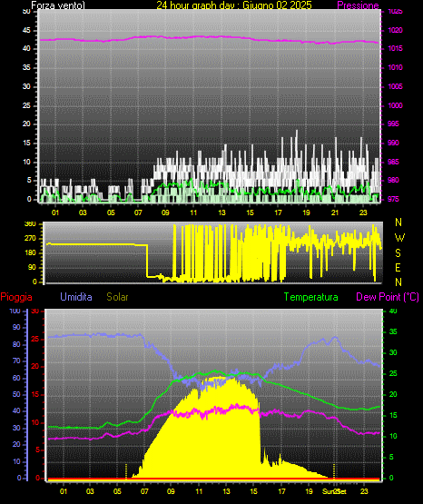This screenshot has width=423, height=504.
Task: Click the Forza vento title label
Action: coord(58,5)
